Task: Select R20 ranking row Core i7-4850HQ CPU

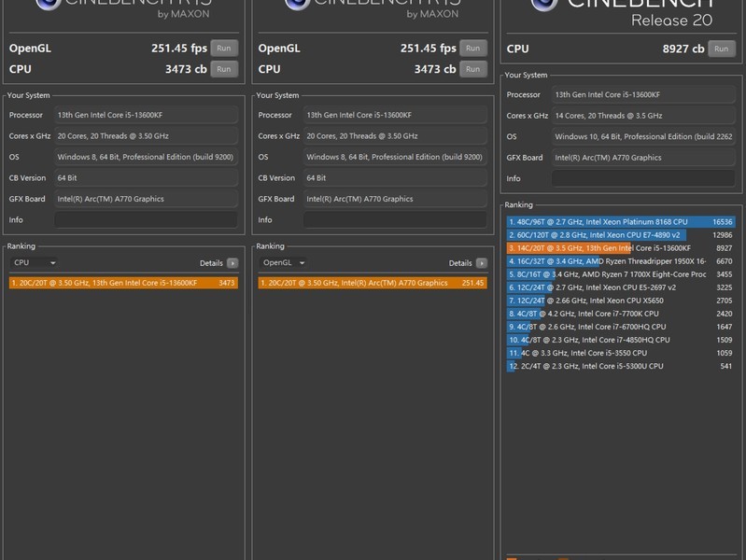Action: coord(621,340)
